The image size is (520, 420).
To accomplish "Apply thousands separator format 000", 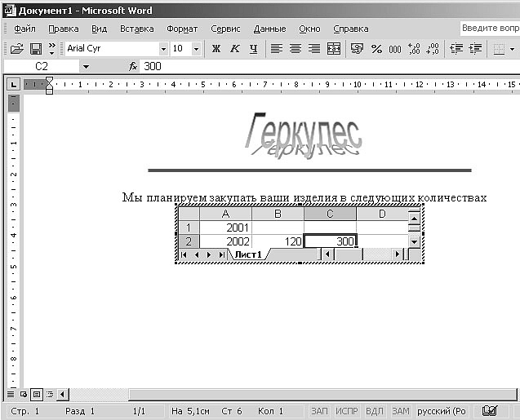I will [395, 50].
